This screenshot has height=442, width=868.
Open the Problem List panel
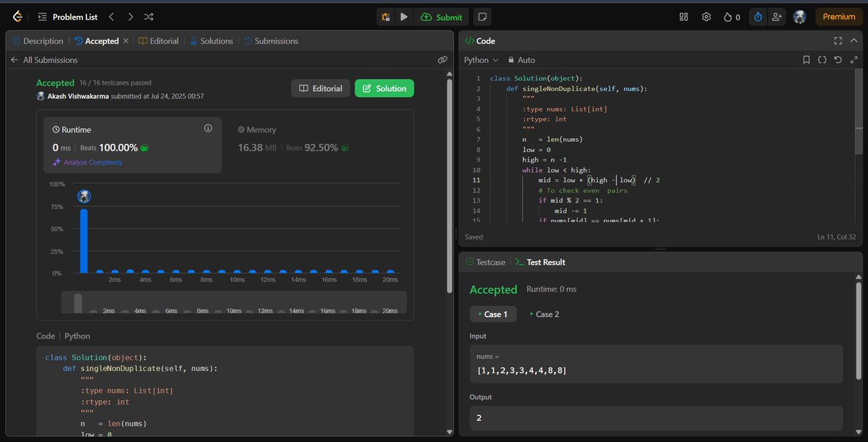click(x=67, y=17)
